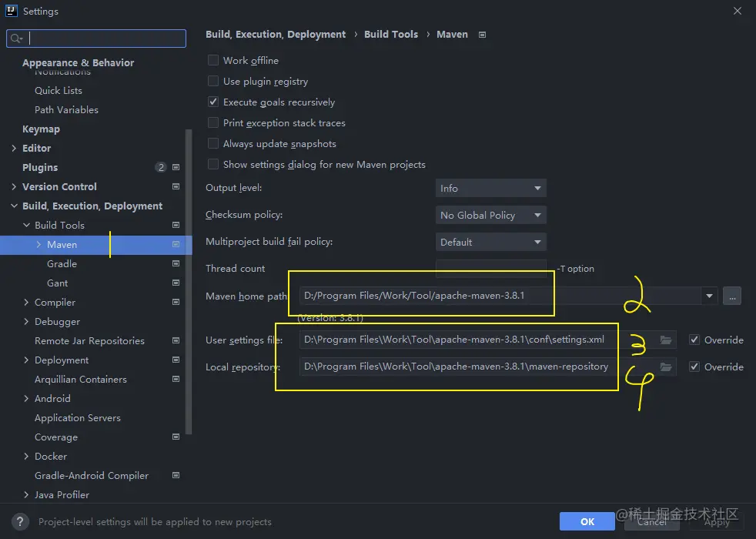Viewport: 756px width, 539px height.
Task: Toggle Override for User settings file
Action: [694, 340]
